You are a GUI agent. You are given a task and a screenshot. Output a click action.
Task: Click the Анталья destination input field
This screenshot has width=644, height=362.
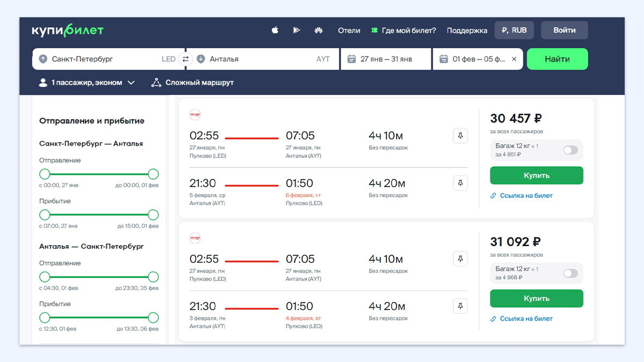258,59
